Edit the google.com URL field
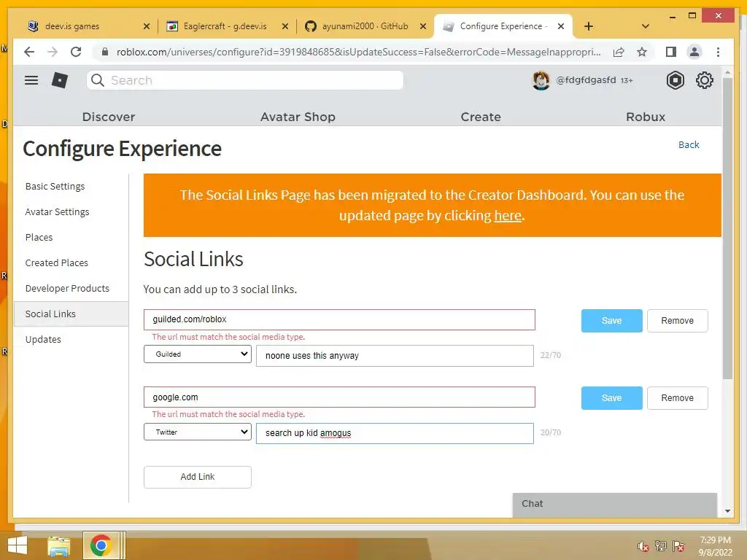 (339, 397)
